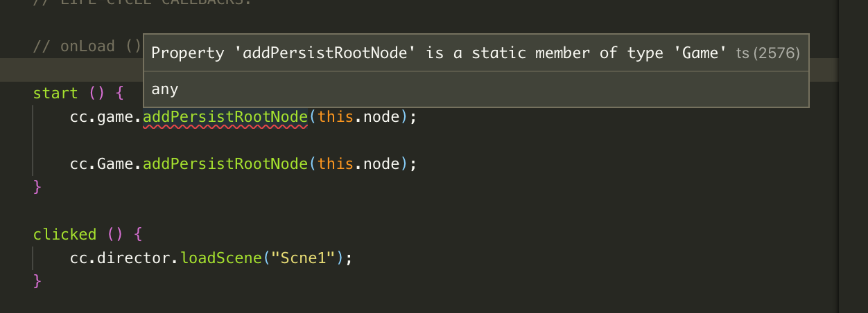The width and height of the screenshot is (868, 313).
Task: Click the lowercase game property after cc
Action: click(x=115, y=117)
